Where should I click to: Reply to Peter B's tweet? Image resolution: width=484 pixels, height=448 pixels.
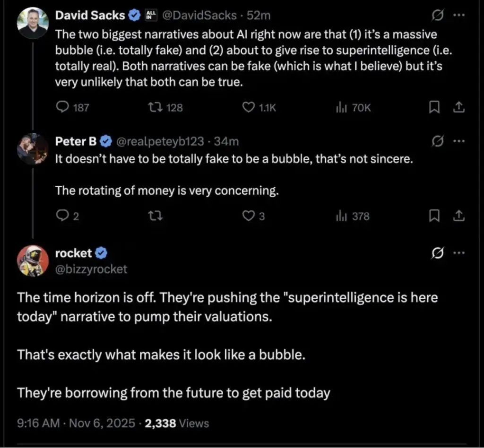tap(62, 216)
